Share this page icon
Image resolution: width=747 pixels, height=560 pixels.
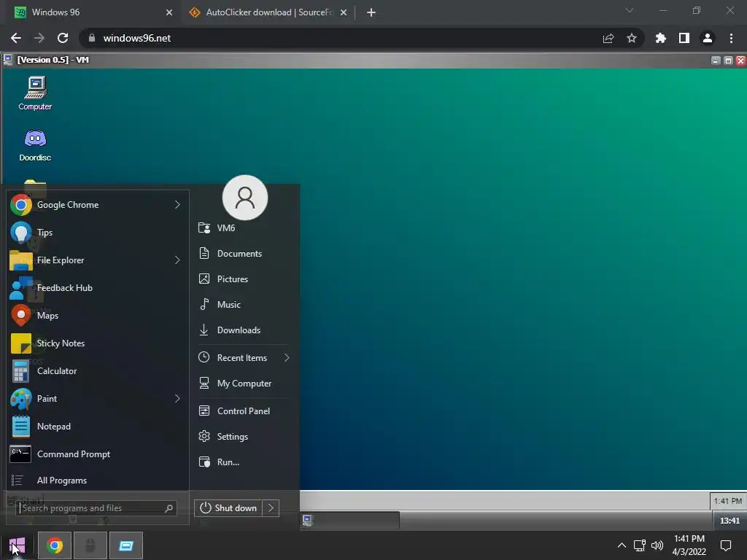[608, 38]
